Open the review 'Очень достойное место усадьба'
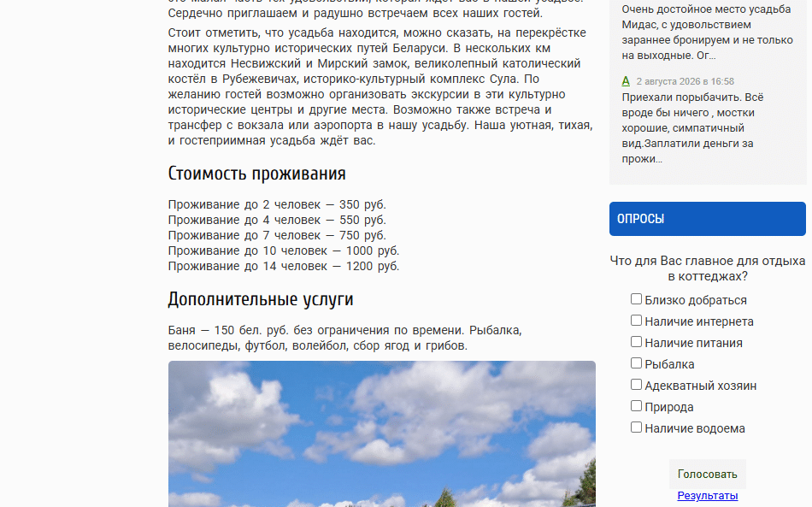Image resolution: width=812 pixels, height=507 pixels. click(708, 32)
